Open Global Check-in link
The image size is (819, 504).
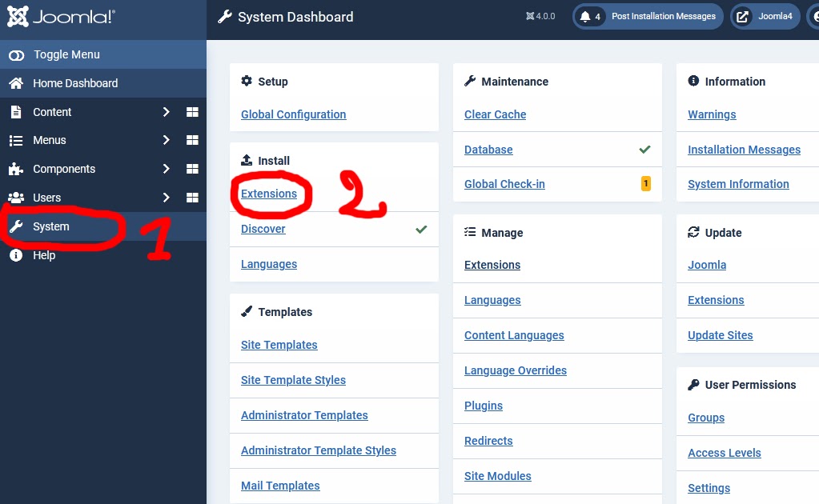[x=504, y=184]
